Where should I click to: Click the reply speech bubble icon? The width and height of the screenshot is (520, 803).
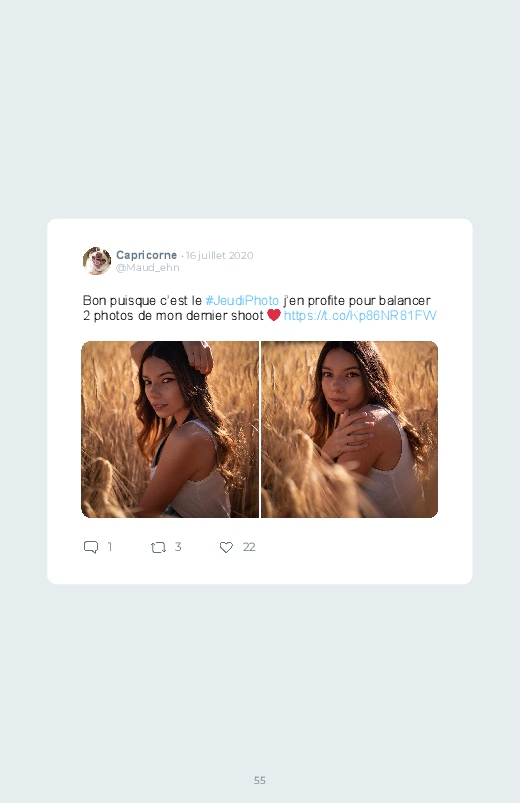91,547
